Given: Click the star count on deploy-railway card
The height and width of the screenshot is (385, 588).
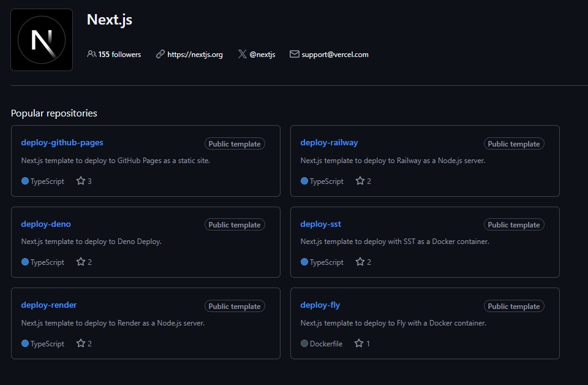Looking at the screenshot, I should (369, 181).
